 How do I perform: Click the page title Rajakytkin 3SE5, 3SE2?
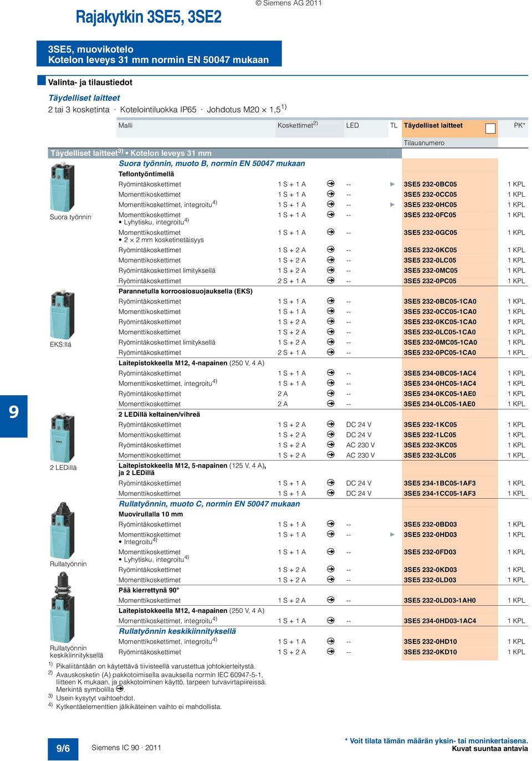click(x=149, y=17)
